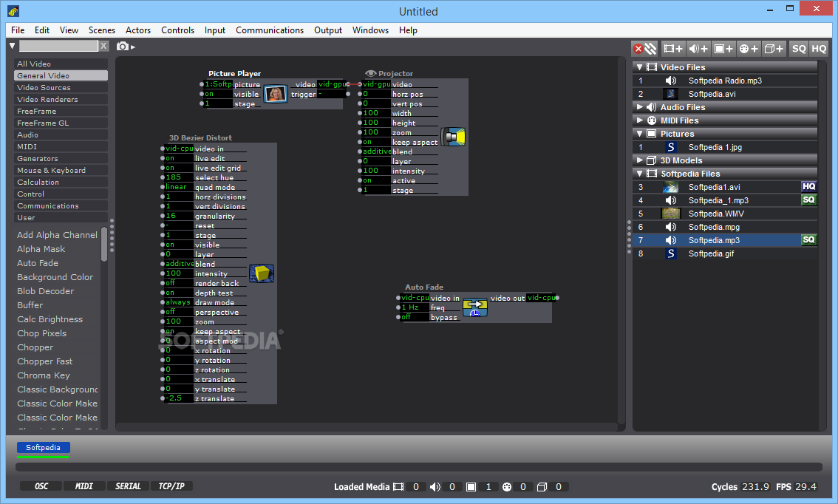Collapse the Pictures bin
The width and height of the screenshot is (838, 504).
[x=639, y=134]
